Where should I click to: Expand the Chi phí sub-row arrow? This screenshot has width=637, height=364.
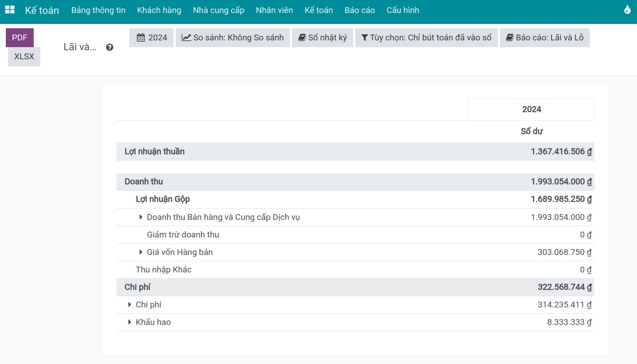pyautogui.click(x=130, y=305)
